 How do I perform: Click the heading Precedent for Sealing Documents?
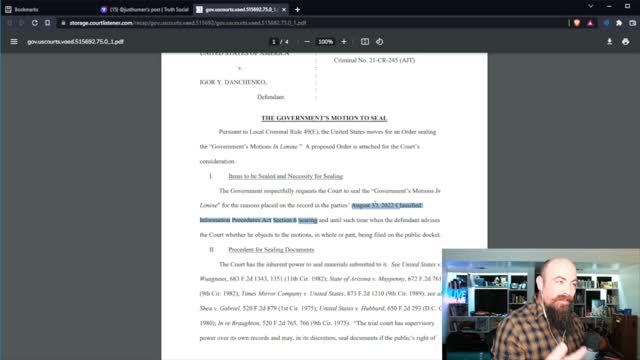click(271, 249)
